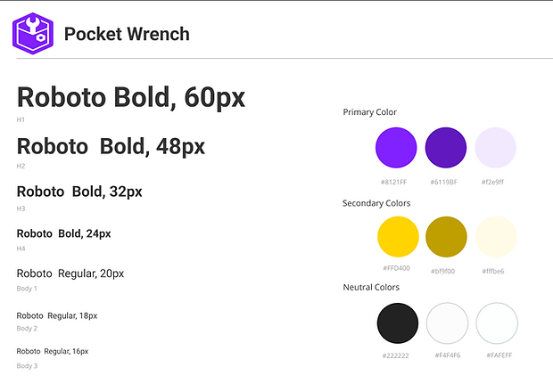Select the Pocket Wrench title text
Viewport: 553px width, 392px height.
click(x=127, y=34)
